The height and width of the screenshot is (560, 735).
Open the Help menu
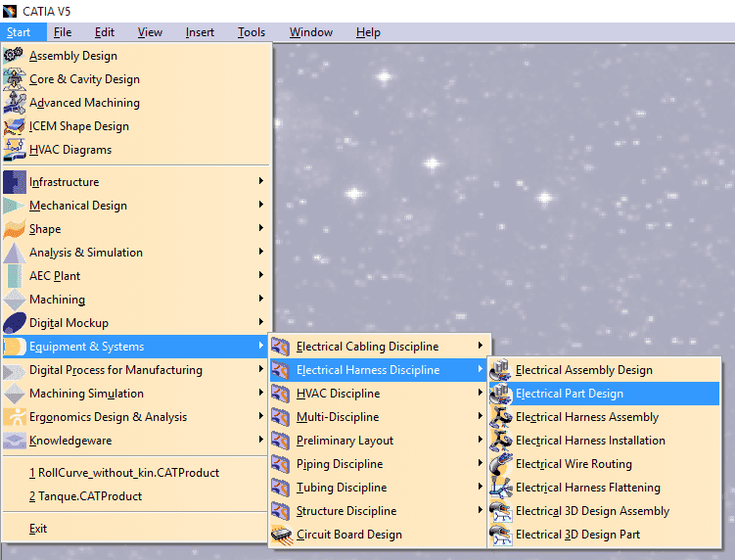(368, 32)
